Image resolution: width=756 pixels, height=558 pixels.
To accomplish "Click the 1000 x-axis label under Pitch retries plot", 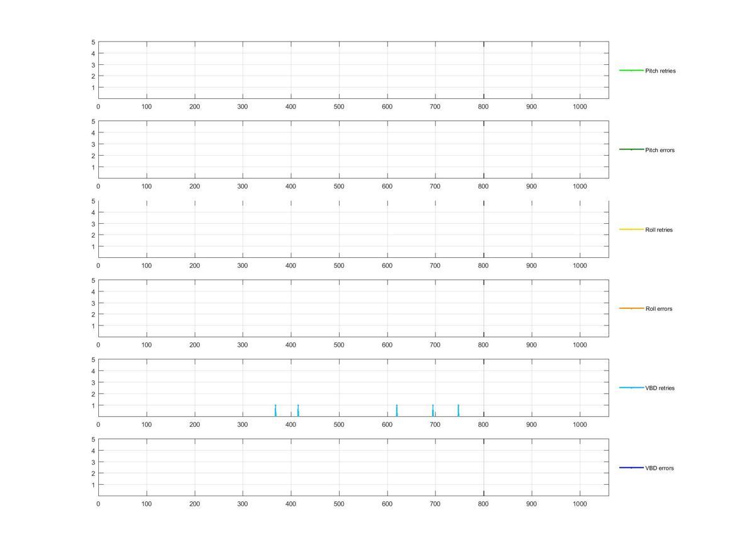I will click(x=580, y=107).
